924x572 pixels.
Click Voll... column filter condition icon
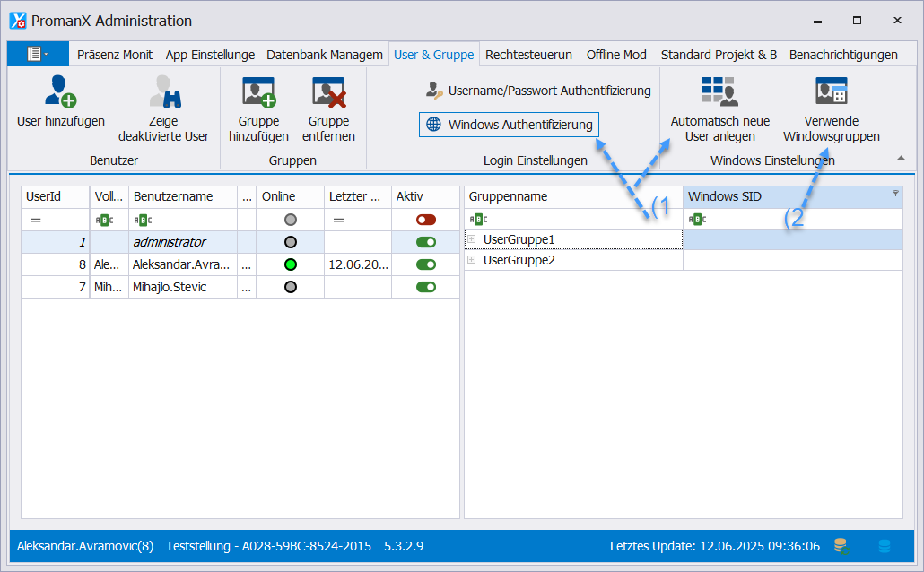coord(104,221)
